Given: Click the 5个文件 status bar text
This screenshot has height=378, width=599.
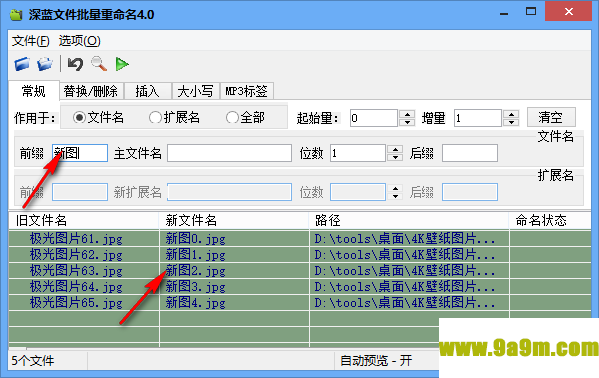Looking at the screenshot, I should point(33,360).
